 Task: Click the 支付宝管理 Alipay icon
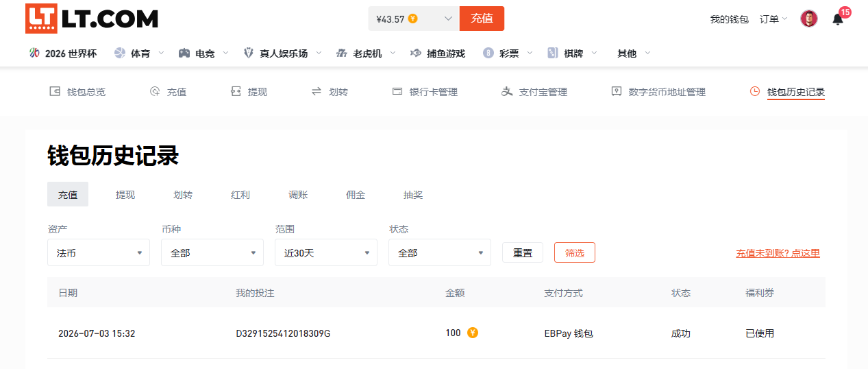pyautogui.click(x=507, y=91)
